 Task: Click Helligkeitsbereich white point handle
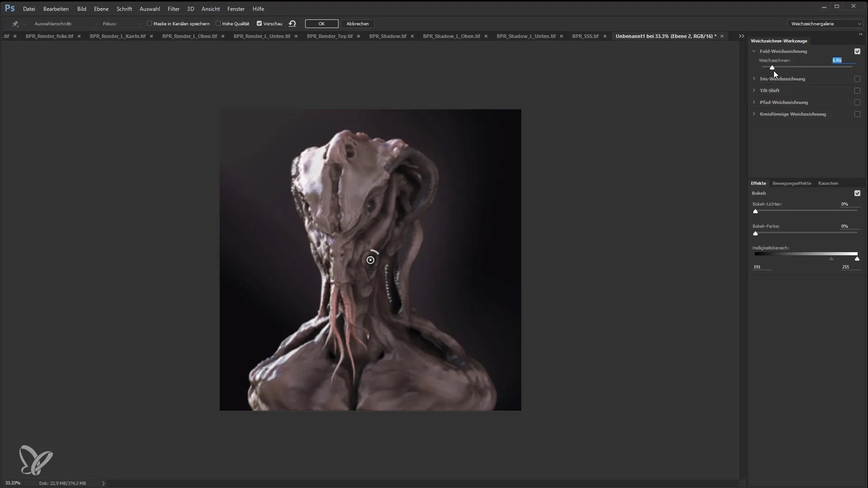(857, 259)
